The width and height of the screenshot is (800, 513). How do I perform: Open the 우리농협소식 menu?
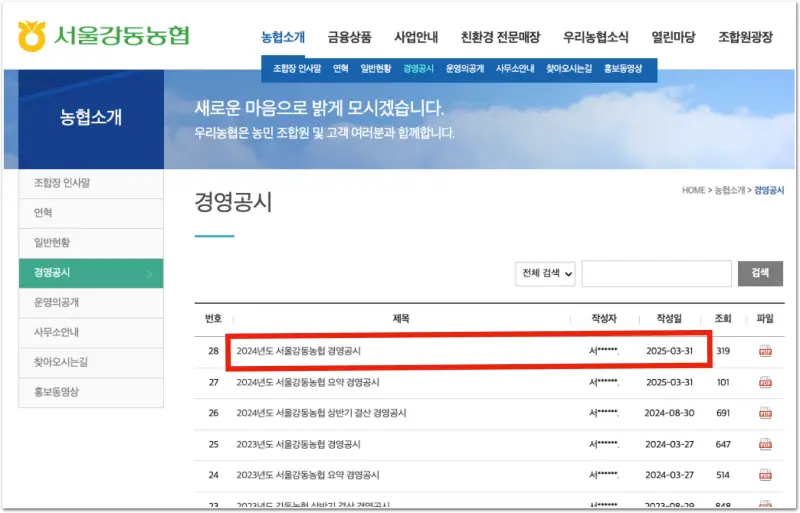595,37
